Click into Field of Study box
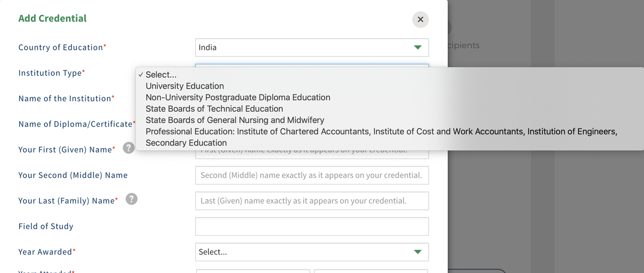644x273 pixels. pyautogui.click(x=312, y=226)
